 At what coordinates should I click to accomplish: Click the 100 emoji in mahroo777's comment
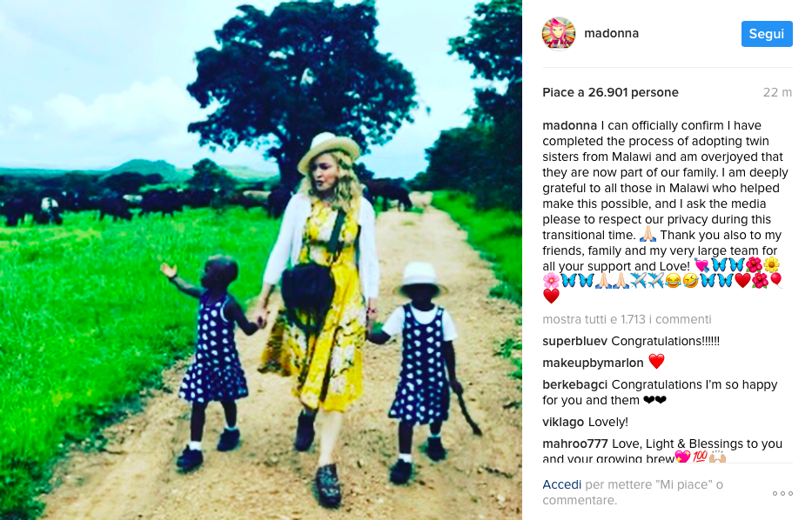pos(700,457)
